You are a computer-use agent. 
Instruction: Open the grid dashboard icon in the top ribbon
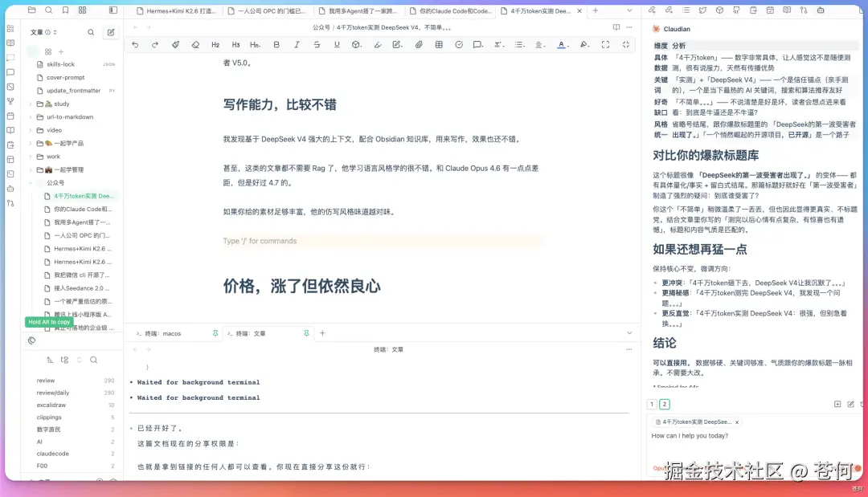click(x=83, y=10)
